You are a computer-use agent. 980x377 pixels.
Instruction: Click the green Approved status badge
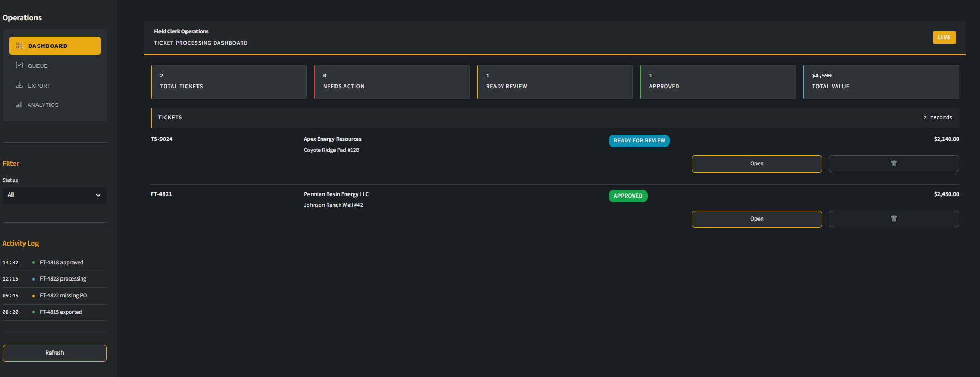point(628,196)
